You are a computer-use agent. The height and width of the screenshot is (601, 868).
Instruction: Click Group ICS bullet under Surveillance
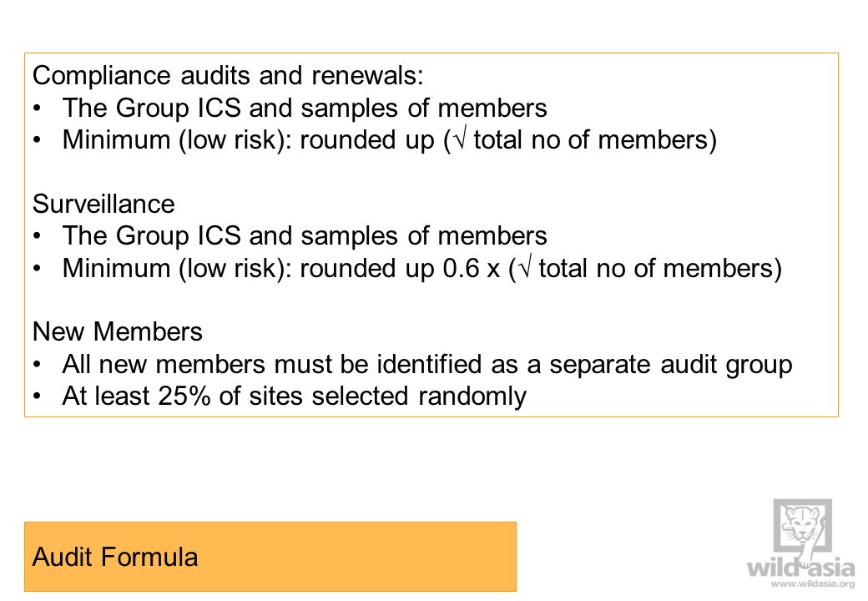pyautogui.click(x=305, y=235)
